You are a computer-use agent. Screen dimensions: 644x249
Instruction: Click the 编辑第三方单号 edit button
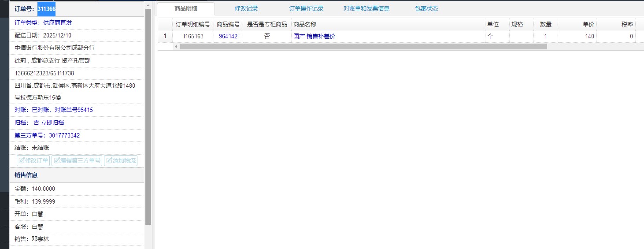(77, 160)
